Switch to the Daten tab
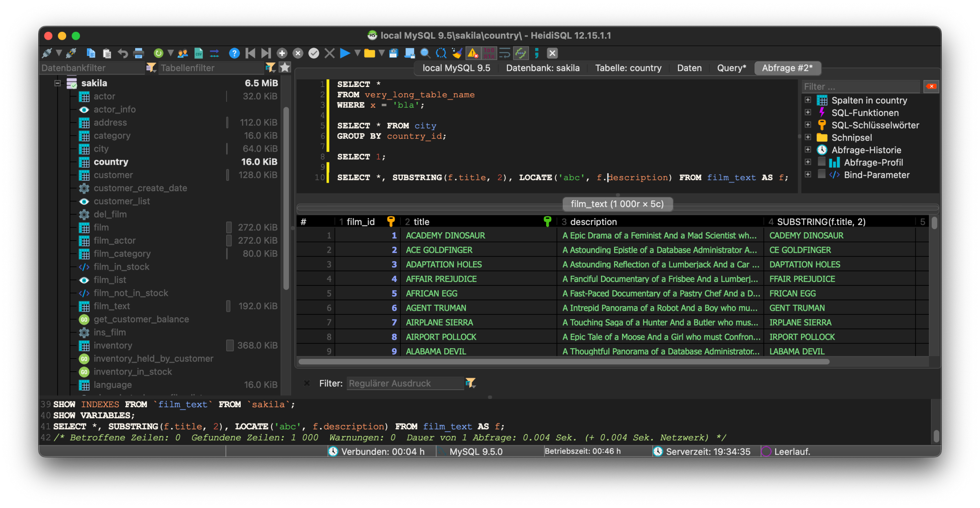 (689, 68)
